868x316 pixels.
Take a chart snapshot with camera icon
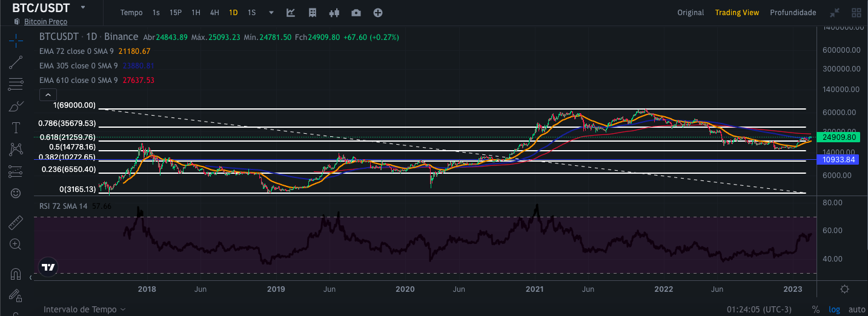(x=356, y=13)
